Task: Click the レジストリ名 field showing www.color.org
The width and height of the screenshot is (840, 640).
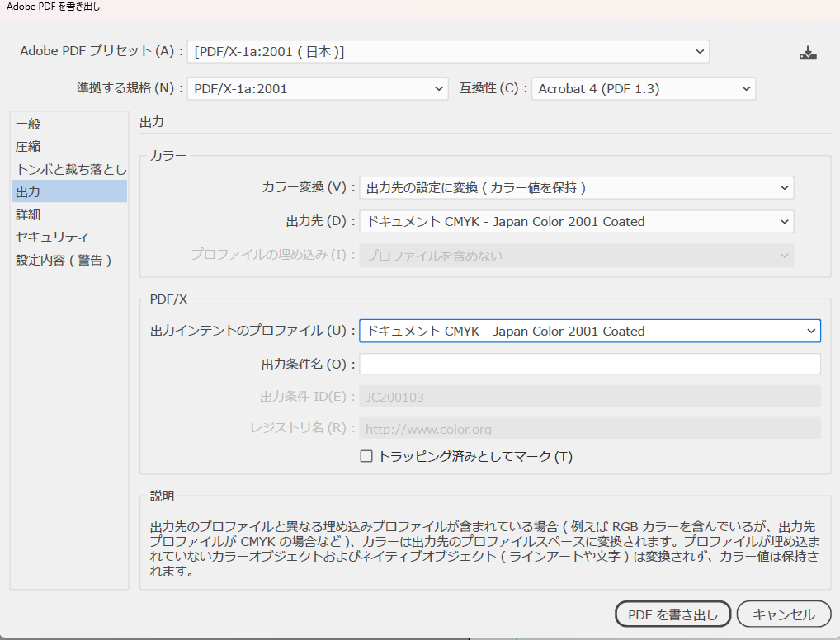Action: [x=590, y=429]
